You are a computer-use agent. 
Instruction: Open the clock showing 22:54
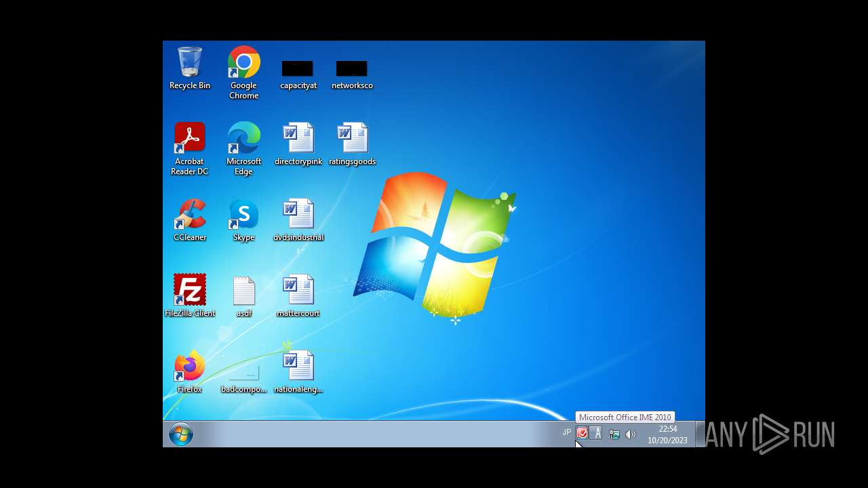(x=667, y=434)
